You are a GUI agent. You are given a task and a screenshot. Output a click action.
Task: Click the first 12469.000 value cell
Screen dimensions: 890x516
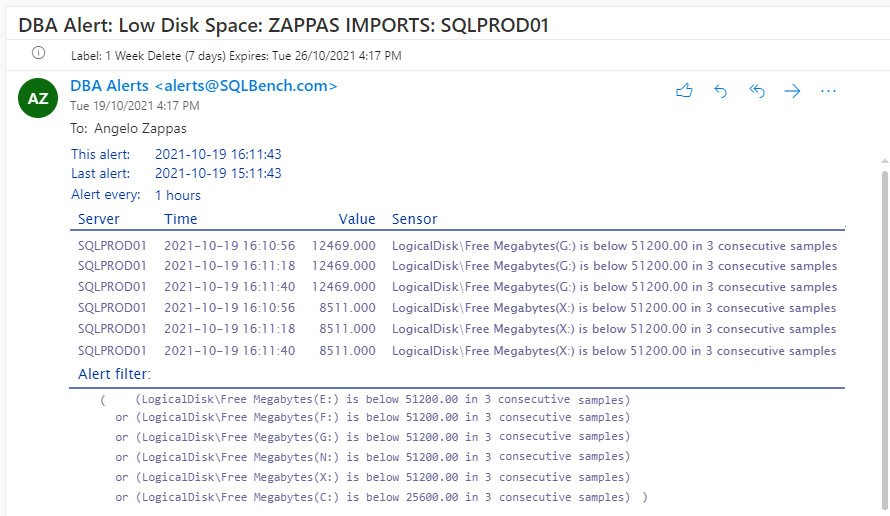click(x=343, y=246)
